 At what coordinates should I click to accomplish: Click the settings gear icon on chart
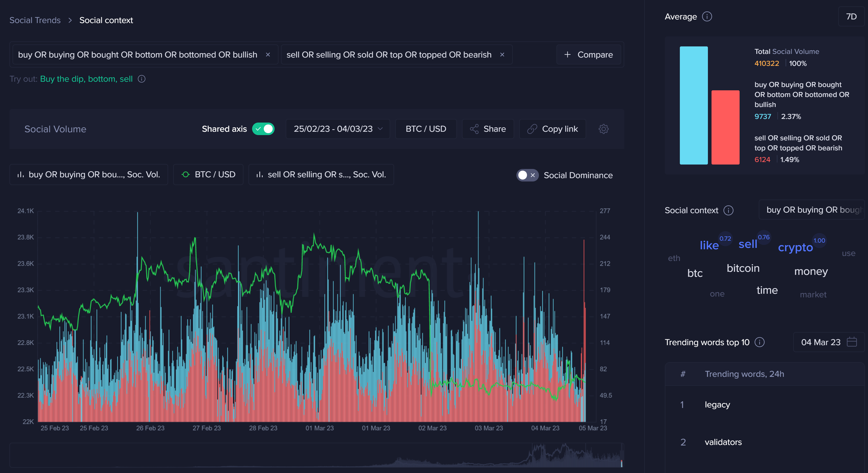(x=603, y=129)
